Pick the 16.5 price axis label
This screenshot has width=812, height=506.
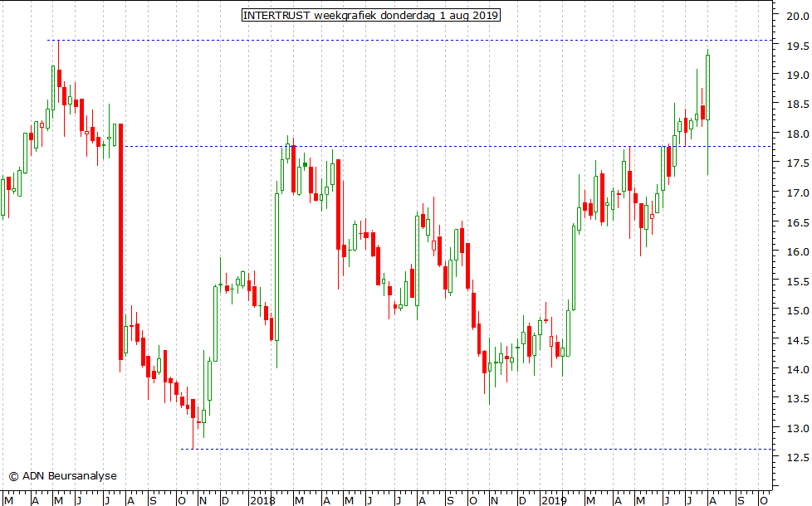(x=797, y=222)
